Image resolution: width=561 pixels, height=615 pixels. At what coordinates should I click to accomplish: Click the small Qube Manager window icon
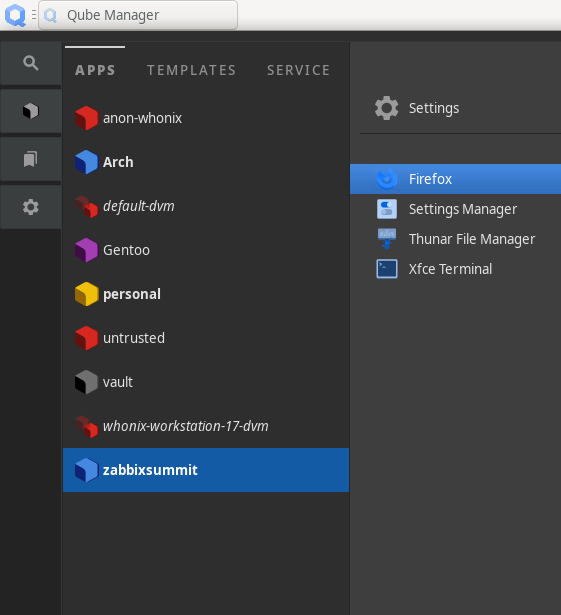point(51,15)
